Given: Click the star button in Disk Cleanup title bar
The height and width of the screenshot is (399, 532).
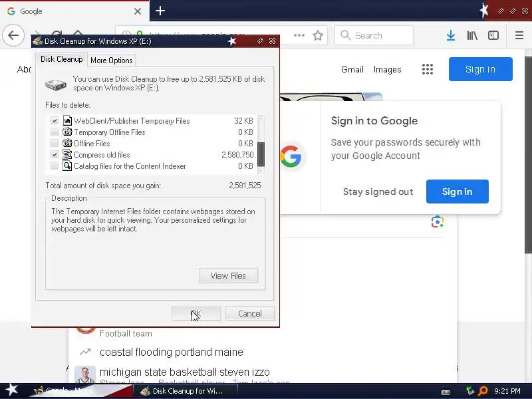Looking at the screenshot, I should pyautogui.click(x=232, y=41).
